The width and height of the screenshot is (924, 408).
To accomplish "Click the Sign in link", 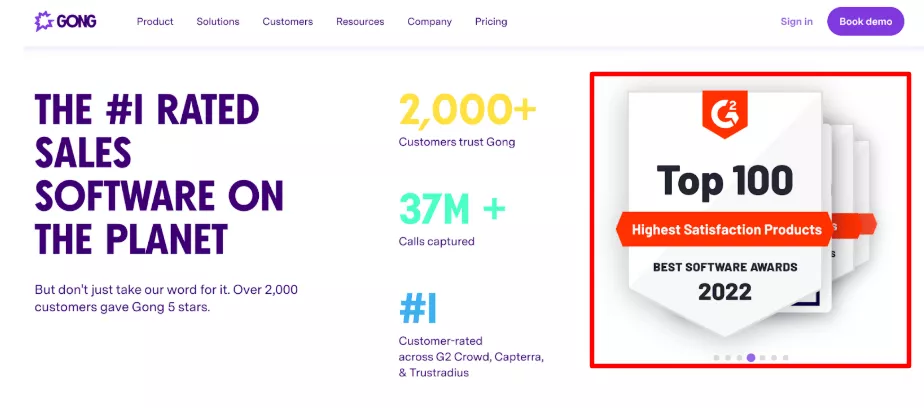I will (797, 21).
